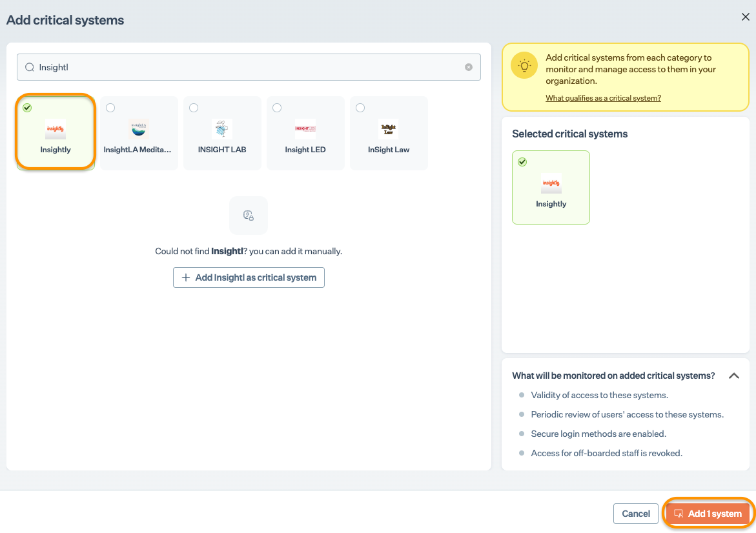756x533 pixels.
Task: Click the search magnifier icon
Action: pos(30,68)
